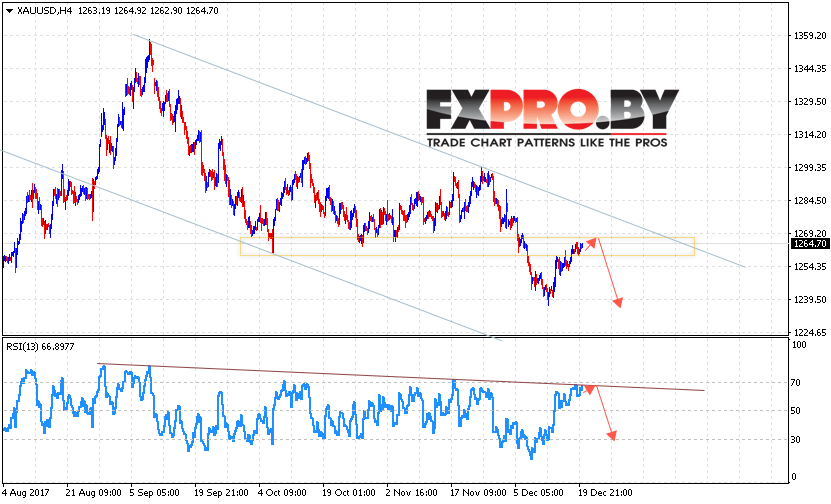Click the 1344.35 price axis label
The height and width of the screenshot is (504, 831).
pyautogui.click(x=809, y=68)
